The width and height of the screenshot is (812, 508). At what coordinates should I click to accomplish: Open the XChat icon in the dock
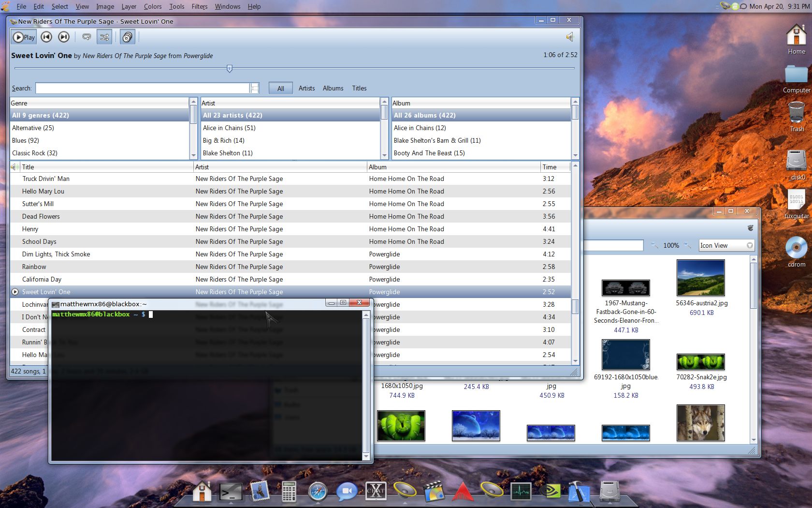376,492
